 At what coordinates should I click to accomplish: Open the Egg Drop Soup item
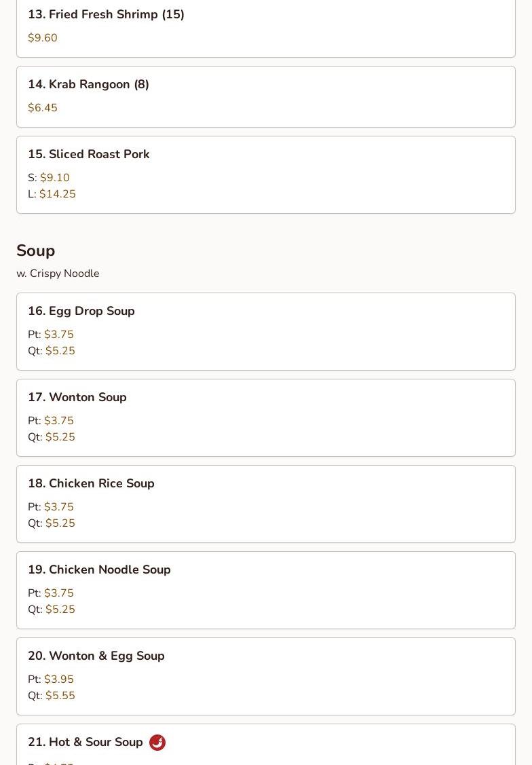81,311
